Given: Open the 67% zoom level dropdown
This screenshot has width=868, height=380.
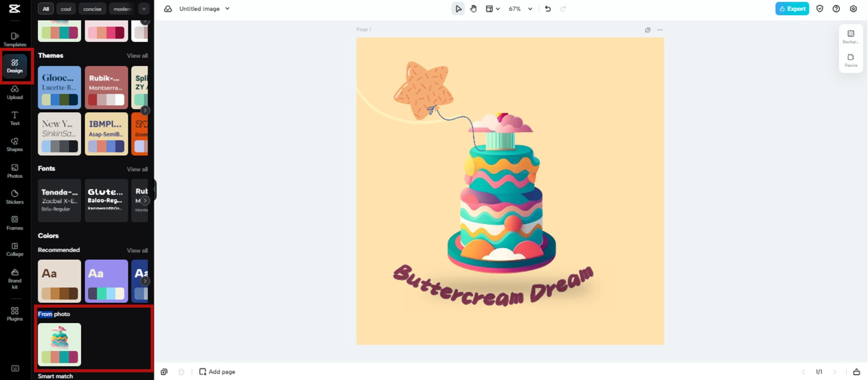Looking at the screenshot, I should (520, 9).
